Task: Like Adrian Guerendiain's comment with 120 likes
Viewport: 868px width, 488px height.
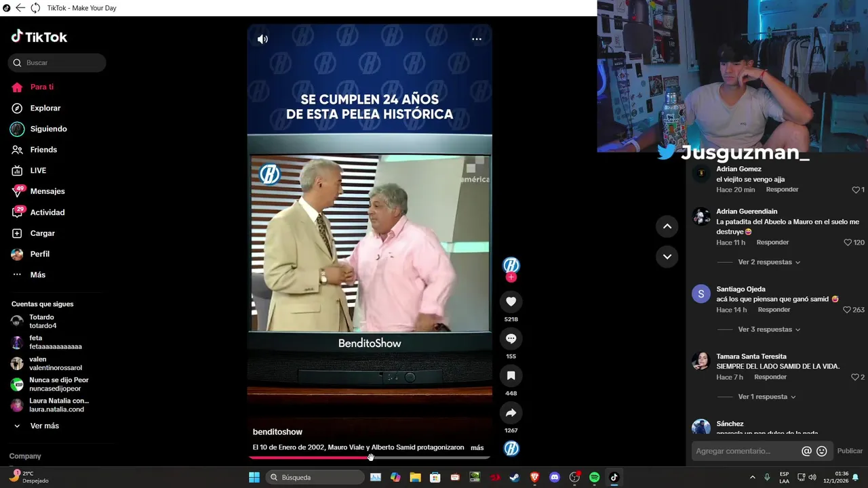Action: point(848,243)
